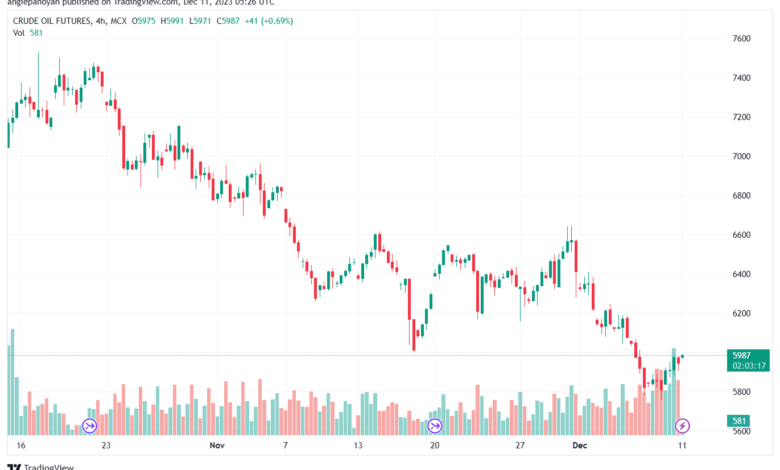Click the 13 date on time axis
The height and width of the screenshot is (470, 780).
point(358,445)
